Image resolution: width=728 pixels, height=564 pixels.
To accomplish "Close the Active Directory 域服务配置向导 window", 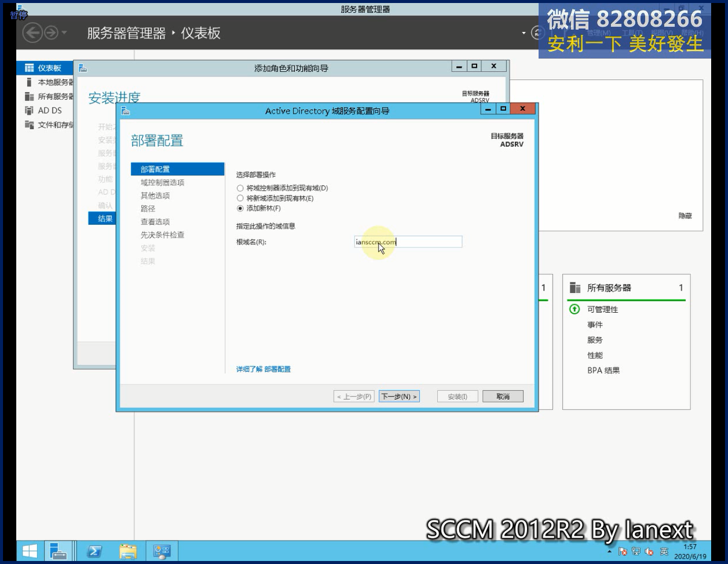I will coord(523,109).
